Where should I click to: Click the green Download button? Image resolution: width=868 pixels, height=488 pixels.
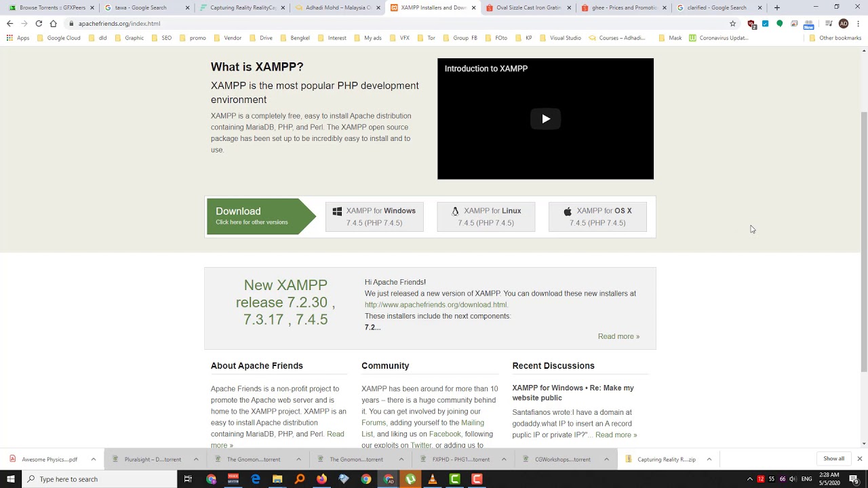[261, 216]
